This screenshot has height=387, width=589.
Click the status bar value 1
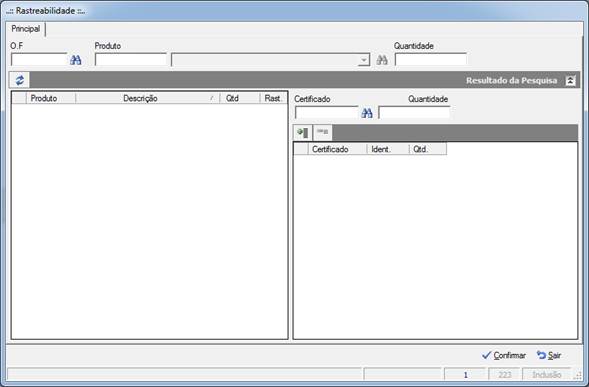pyautogui.click(x=465, y=375)
